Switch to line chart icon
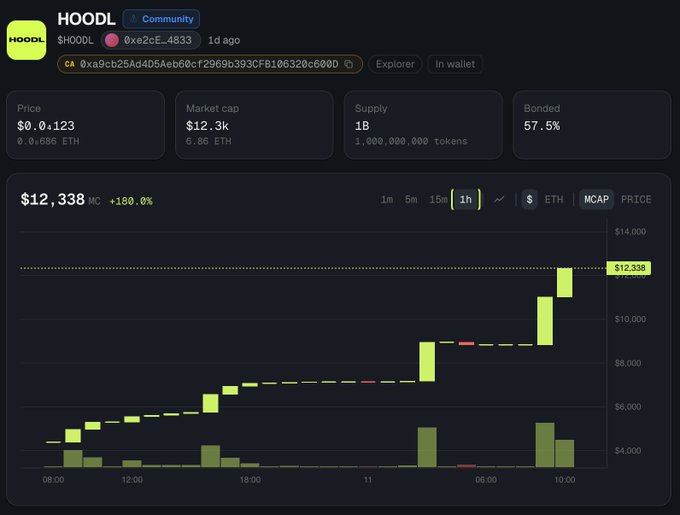The height and width of the screenshot is (515, 680). tap(499, 199)
